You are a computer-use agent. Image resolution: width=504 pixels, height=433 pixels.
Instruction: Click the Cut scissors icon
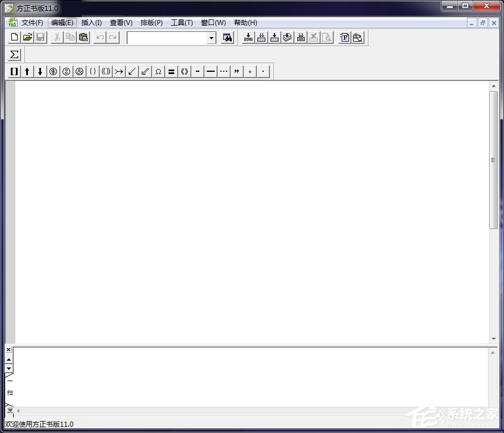[x=57, y=38]
